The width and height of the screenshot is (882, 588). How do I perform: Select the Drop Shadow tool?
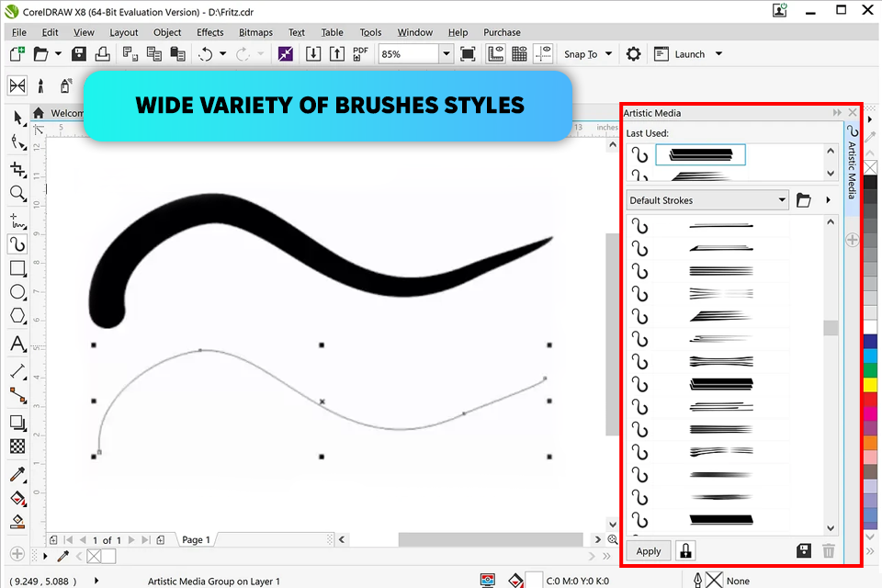click(x=18, y=423)
